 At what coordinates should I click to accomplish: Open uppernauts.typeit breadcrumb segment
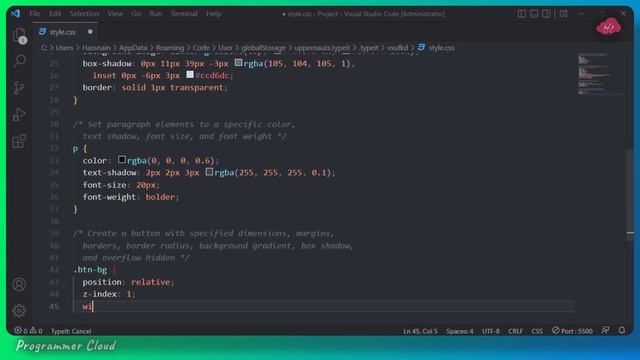point(322,48)
